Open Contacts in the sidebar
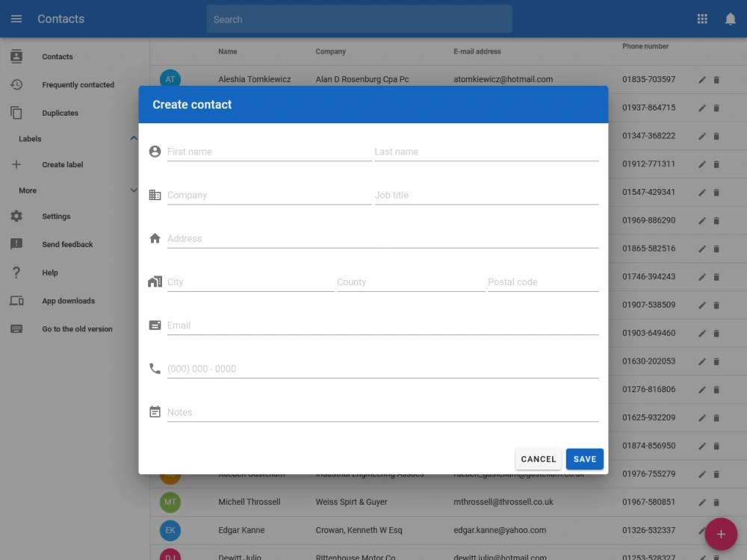 (x=58, y=57)
